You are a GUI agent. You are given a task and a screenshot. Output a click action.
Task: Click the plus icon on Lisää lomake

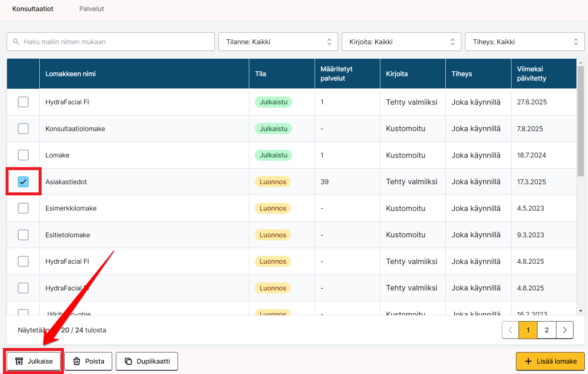pyautogui.click(x=528, y=361)
